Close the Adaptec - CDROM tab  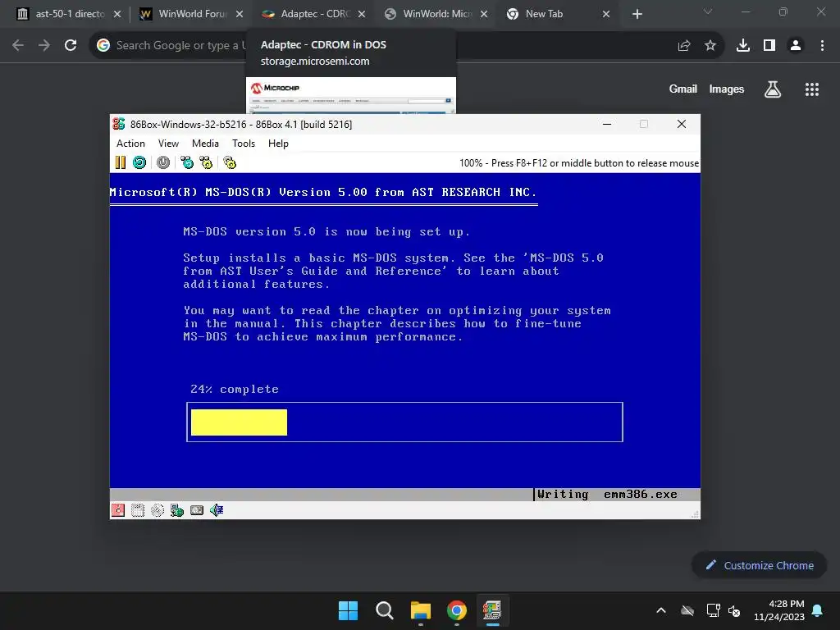[x=362, y=15]
